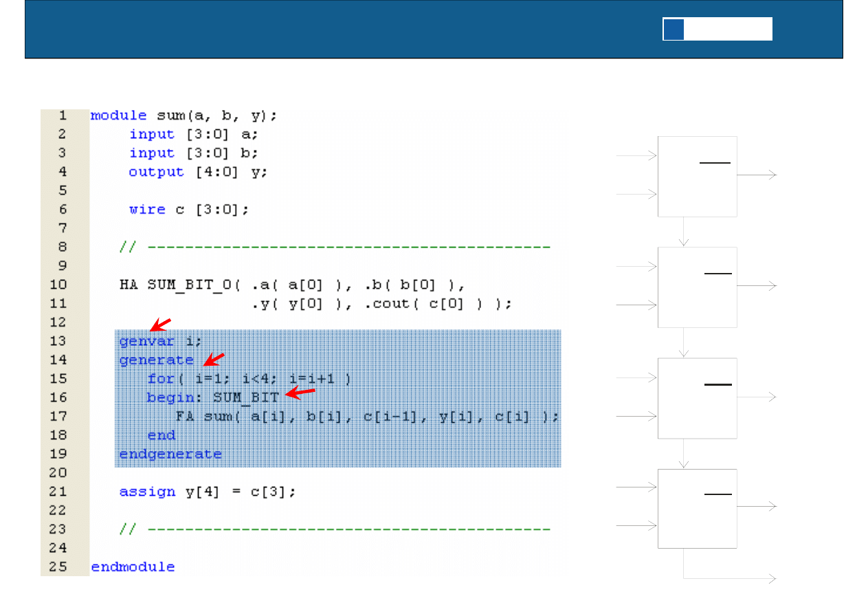
Task: Select the second adder block from the top
Action: coord(697,287)
